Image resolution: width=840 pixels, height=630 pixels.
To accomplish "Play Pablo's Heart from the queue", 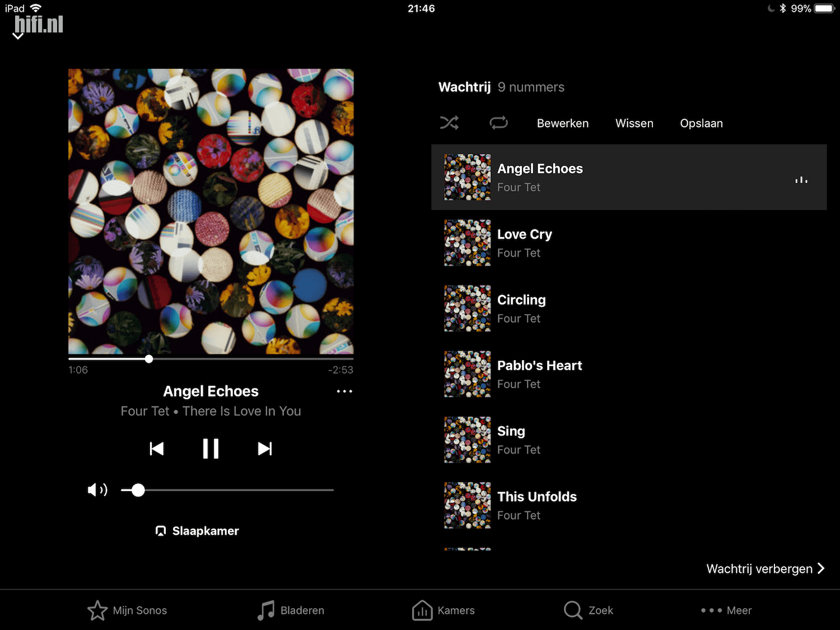I will pos(629,374).
